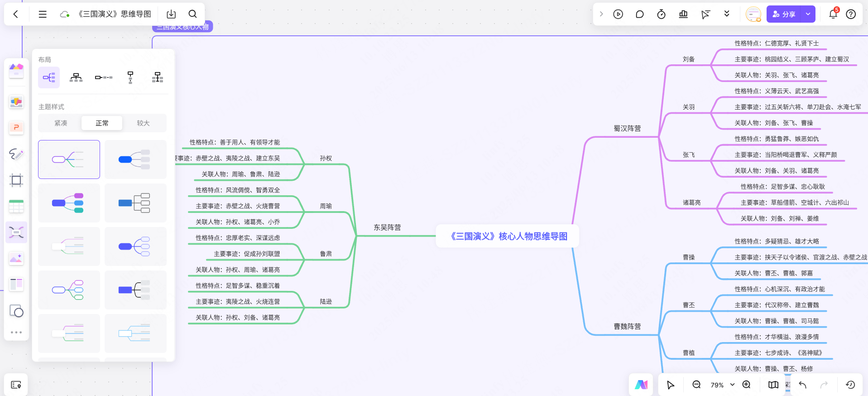The image size is (868, 396).
Task: Choose the blue bracket-box theme
Action: (135, 203)
